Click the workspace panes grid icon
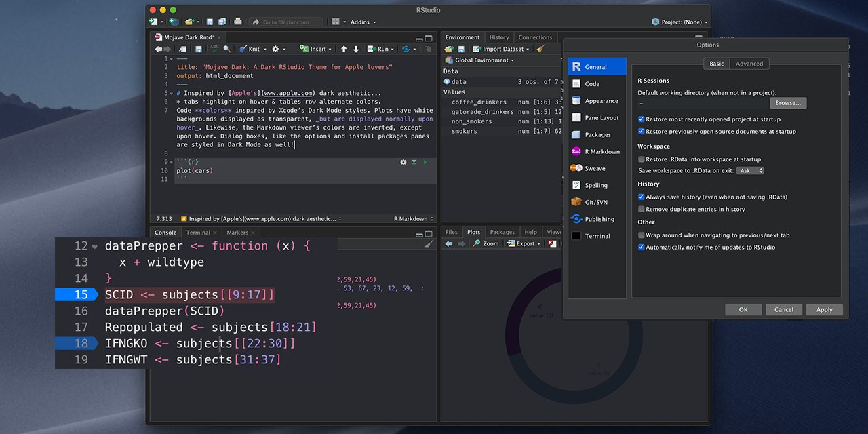The height and width of the screenshot is (434, 868). pyautogui.click(x=336, y=22)
